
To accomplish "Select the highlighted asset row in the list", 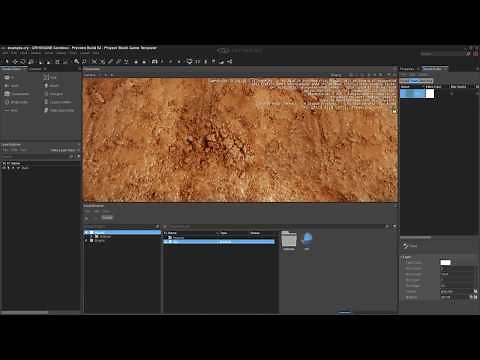I will (x=219, y=242).
